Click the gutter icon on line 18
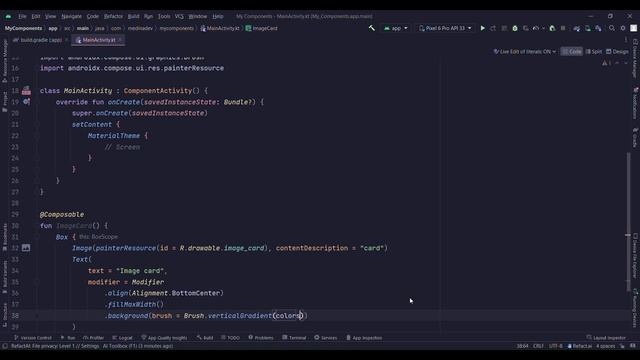 pos(26,90)
